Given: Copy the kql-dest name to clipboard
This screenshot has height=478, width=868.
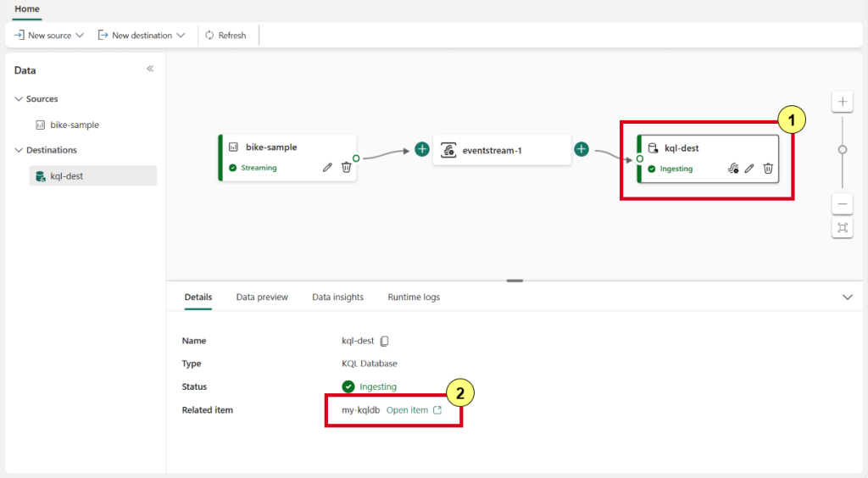Looking at the screenshot, I should click(x=384, y=341).
